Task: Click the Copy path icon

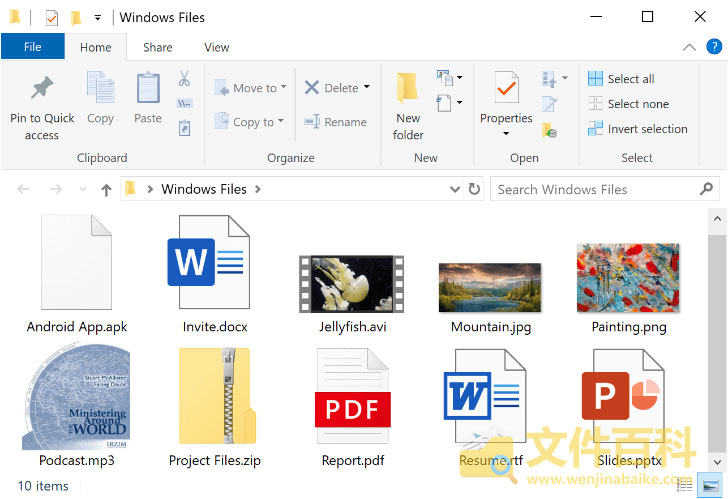Action: (x=184, y=103)
